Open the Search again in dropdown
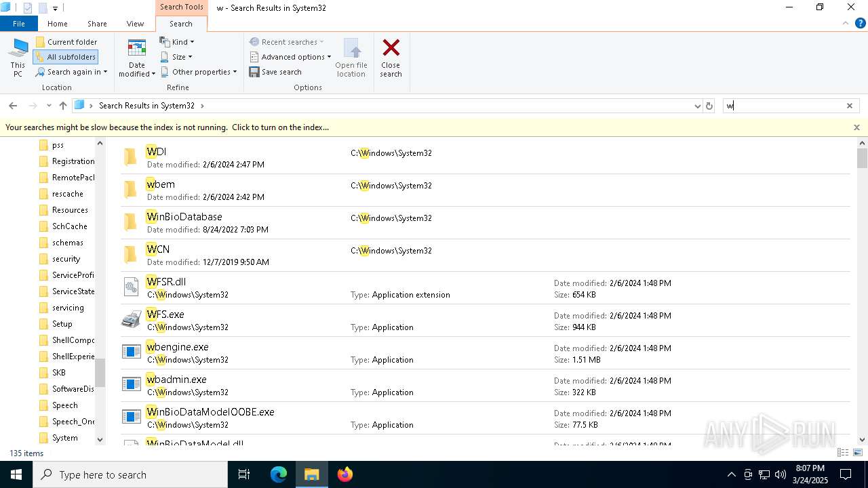This screenshot has height=488, width=868. [x=71, y=72]
